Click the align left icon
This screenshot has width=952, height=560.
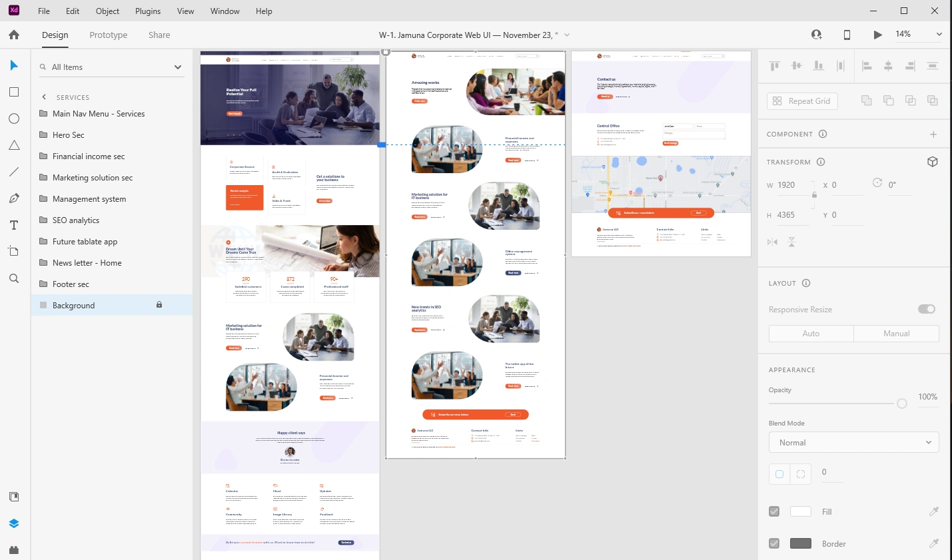point(867,65)
